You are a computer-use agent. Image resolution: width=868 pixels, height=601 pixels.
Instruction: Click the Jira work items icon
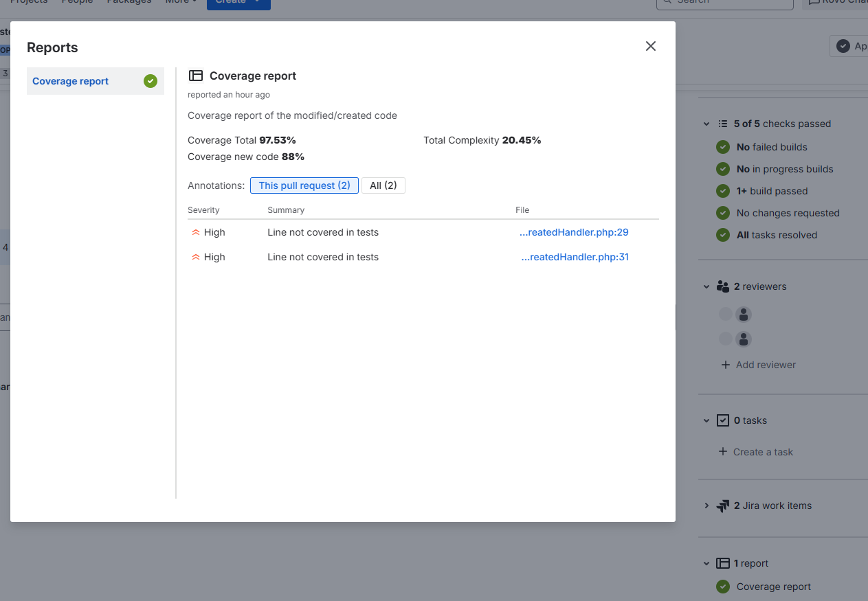[723, 506]
